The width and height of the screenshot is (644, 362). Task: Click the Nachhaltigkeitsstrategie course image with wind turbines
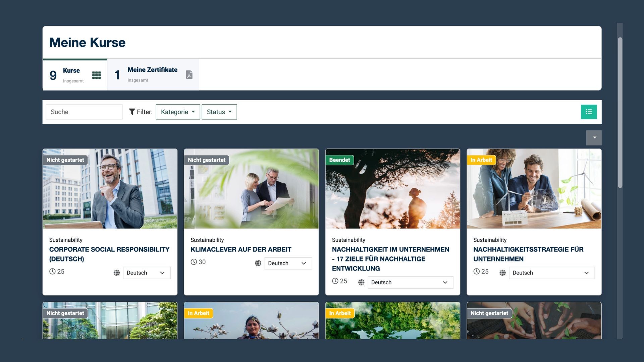(534, 189)
